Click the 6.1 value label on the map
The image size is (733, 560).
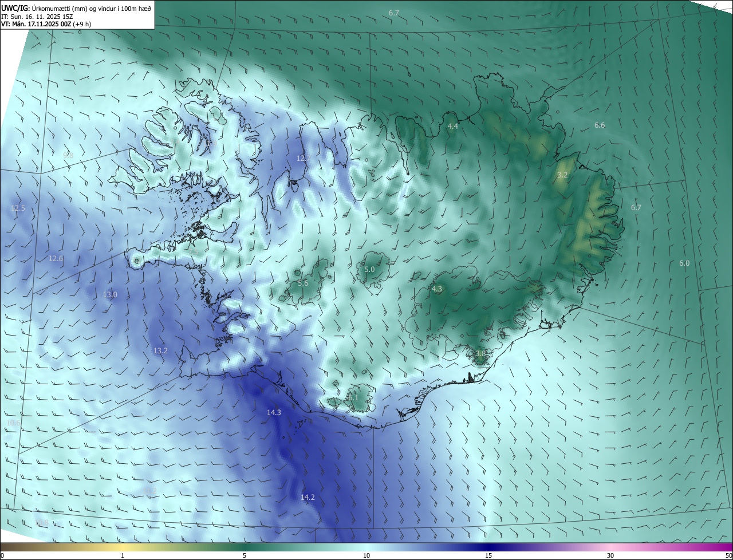click(353, 397)
